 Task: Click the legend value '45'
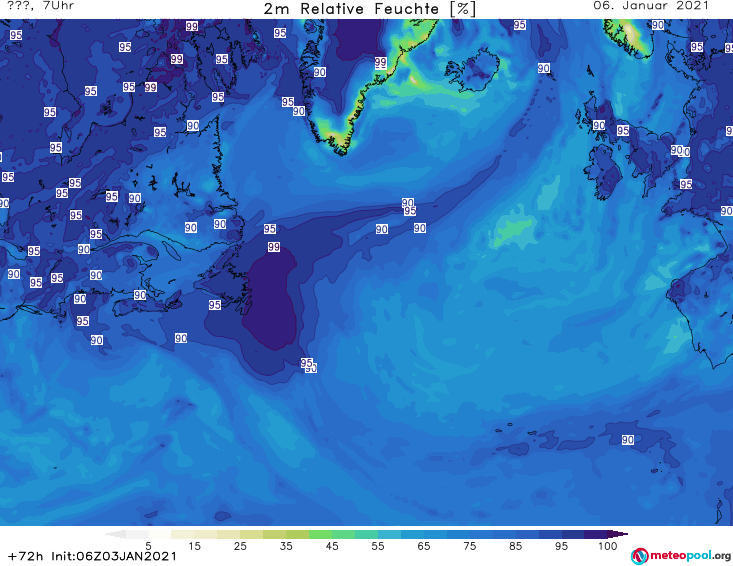332,546
